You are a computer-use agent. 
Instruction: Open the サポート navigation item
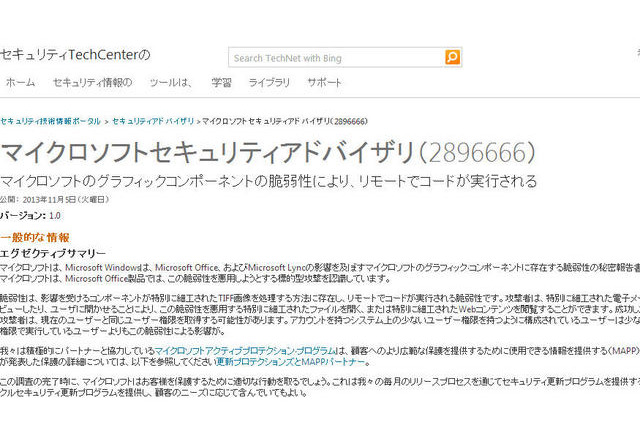(x=324, y=82)
